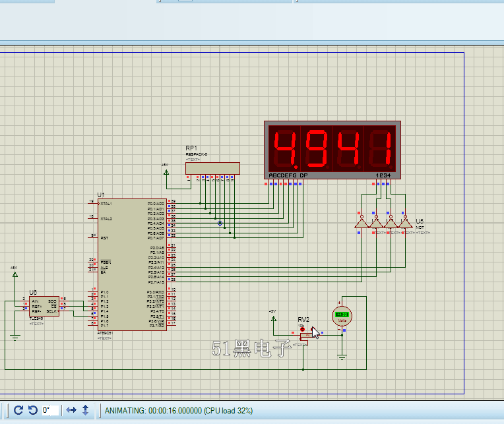
Task: Click the green voltmeter reading display
Action: tap(342, 315)
